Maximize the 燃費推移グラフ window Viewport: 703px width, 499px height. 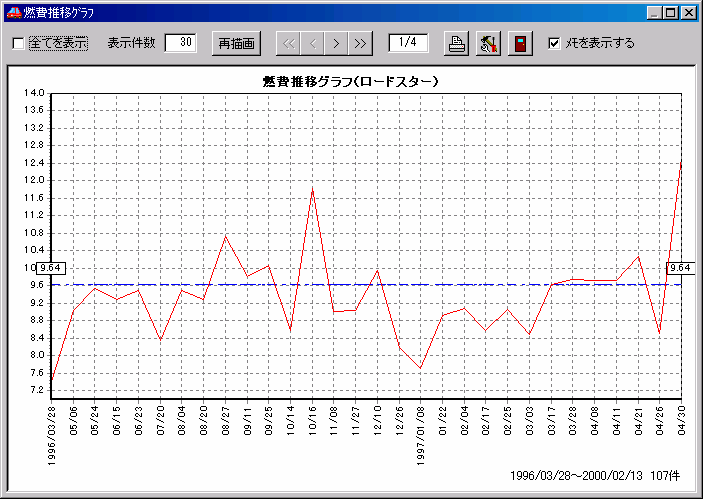click(672, 13)
